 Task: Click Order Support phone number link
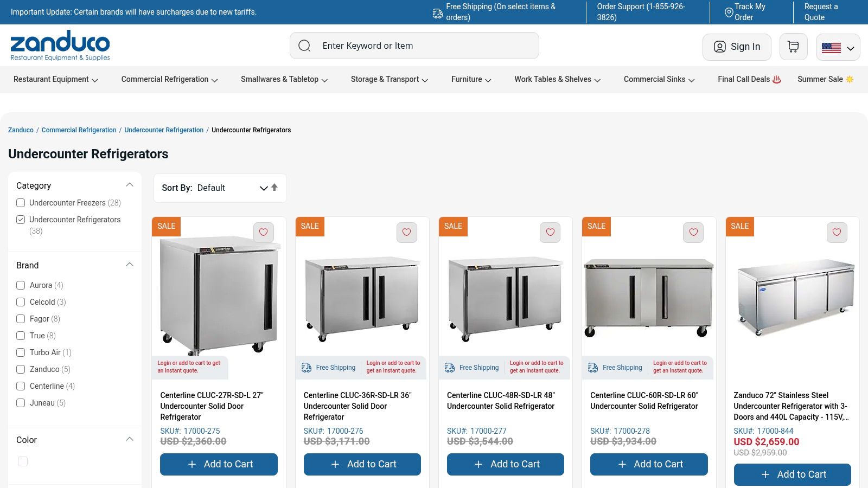tap(641, 12)
